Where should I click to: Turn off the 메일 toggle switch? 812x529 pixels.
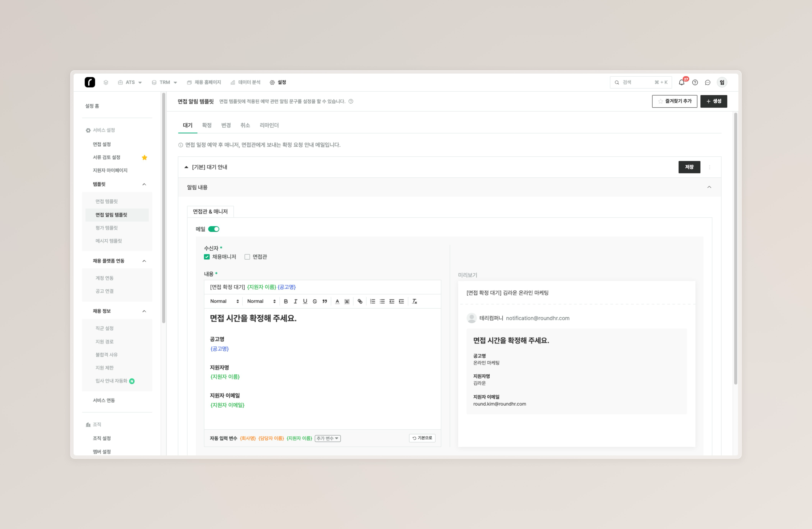point(214,229)
